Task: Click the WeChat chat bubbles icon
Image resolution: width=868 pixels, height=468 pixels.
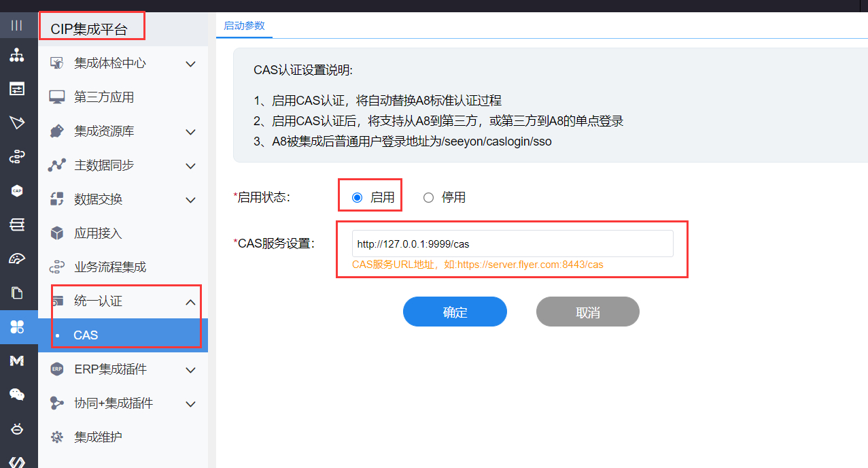Action: click(16, 395)
